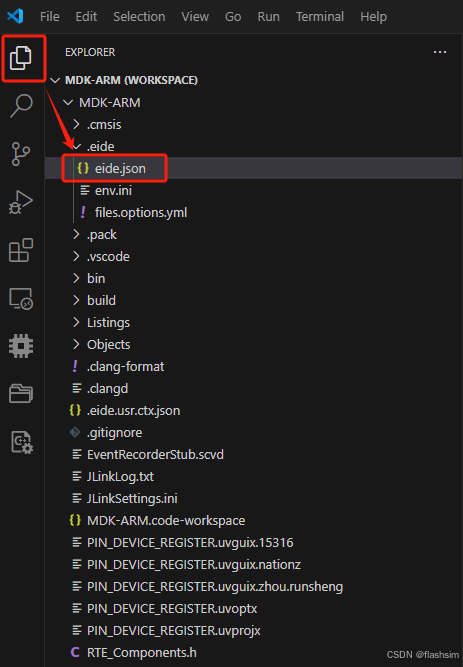Open the Terminal menu
The height and width of the screenshot is (667, 463).
pyautogui.click(x=320, y=17)
